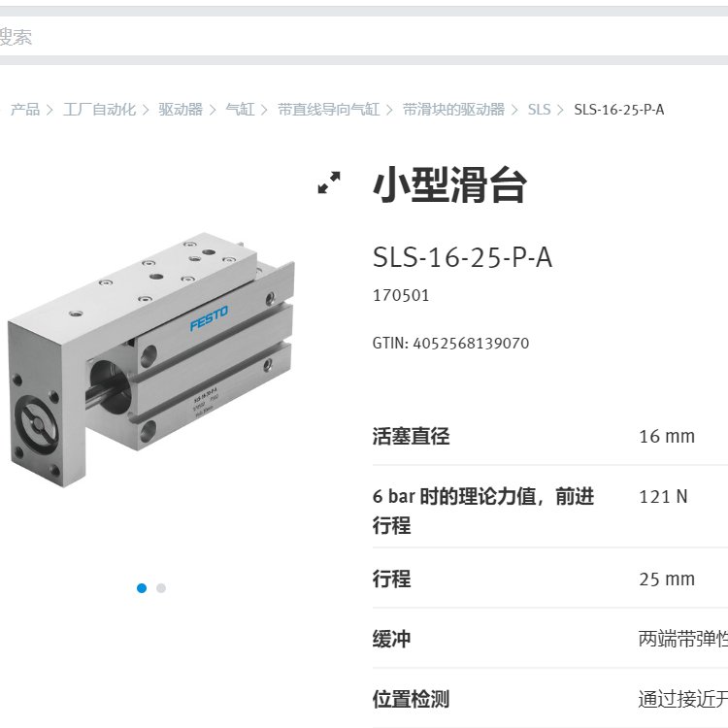The height and width of the screenshot is (728, 728).
Task: Open the 气缸 breadcrumb link
Action: tap(240, 110)
